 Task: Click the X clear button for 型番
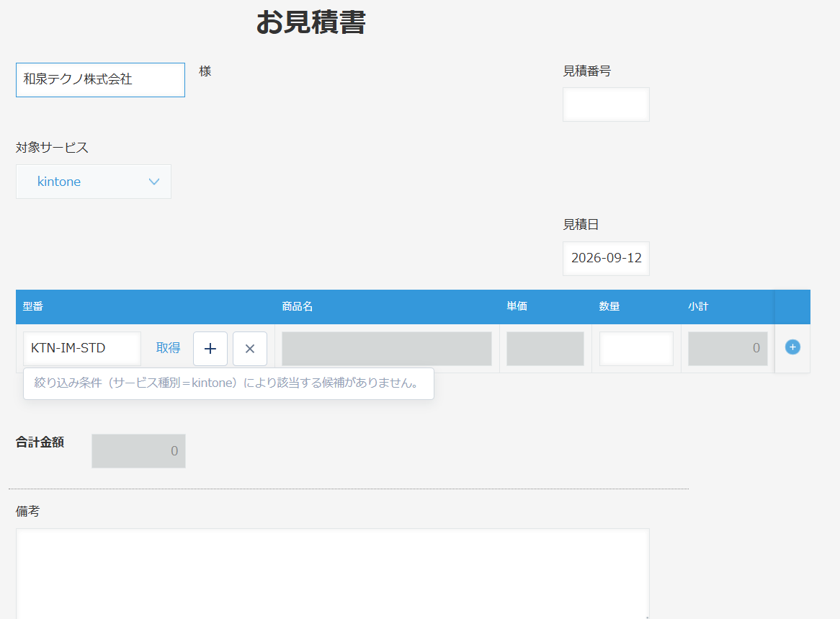click(x=250, y=348)
